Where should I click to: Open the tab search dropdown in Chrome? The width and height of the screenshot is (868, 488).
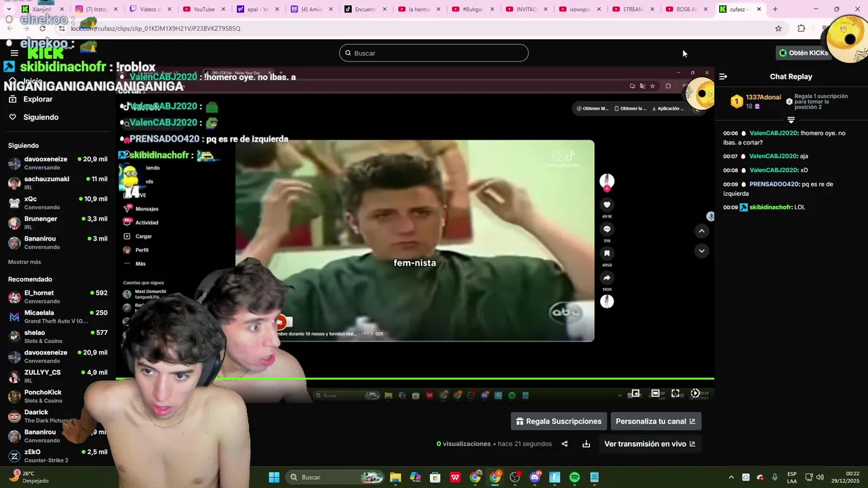pyautogui.click(x=9, y=9)
